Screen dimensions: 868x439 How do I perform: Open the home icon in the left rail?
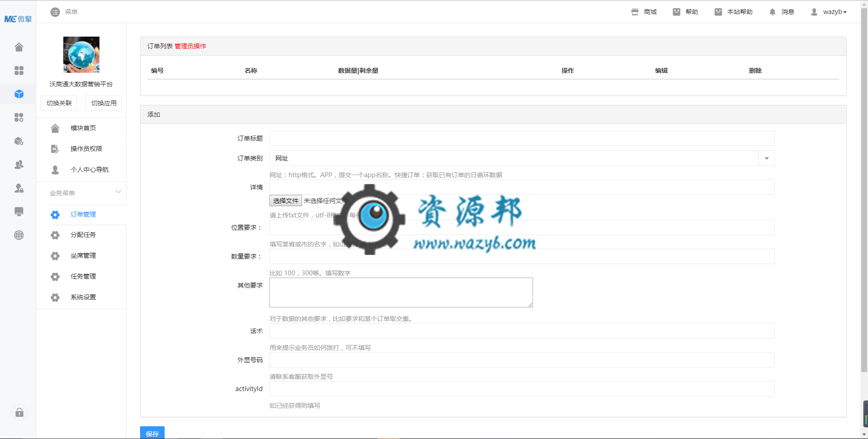point(19,47)
